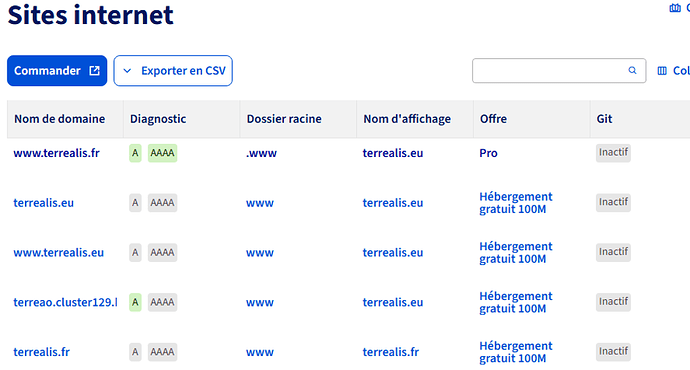Click the .www root folder of www.terrealis.fr
690x370 pixels.
(261, 153)
